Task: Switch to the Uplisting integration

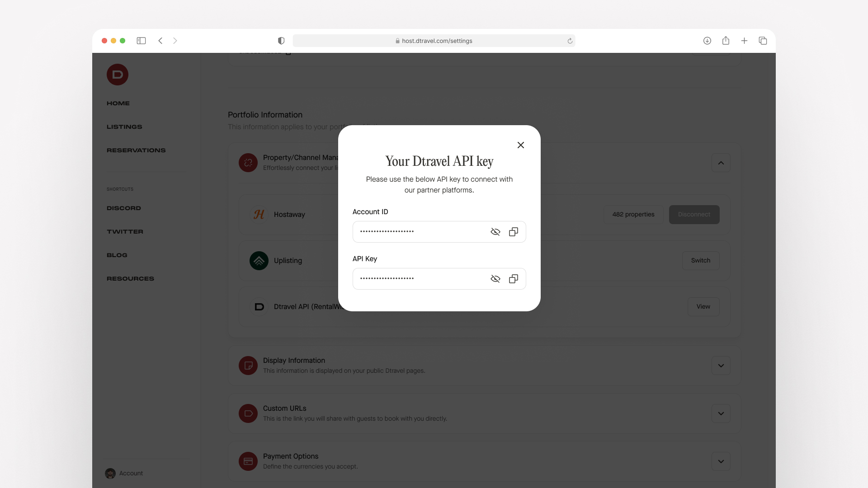Action: [701, 261]
